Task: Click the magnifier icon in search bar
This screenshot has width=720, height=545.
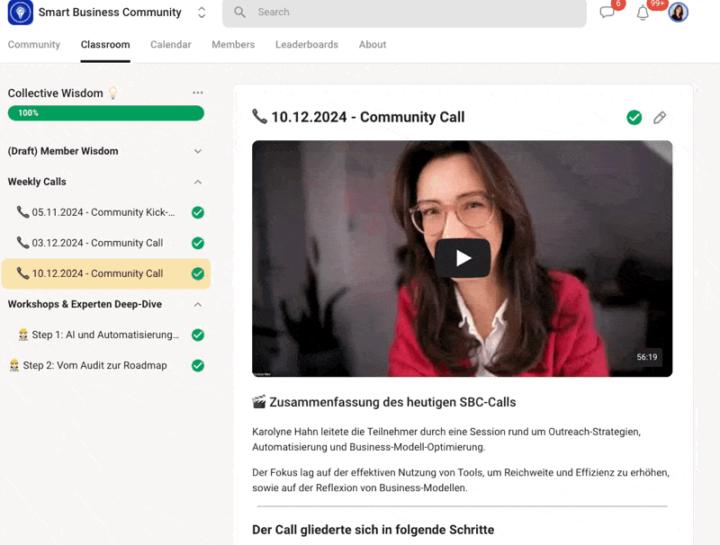Action: tap(239, 12)
